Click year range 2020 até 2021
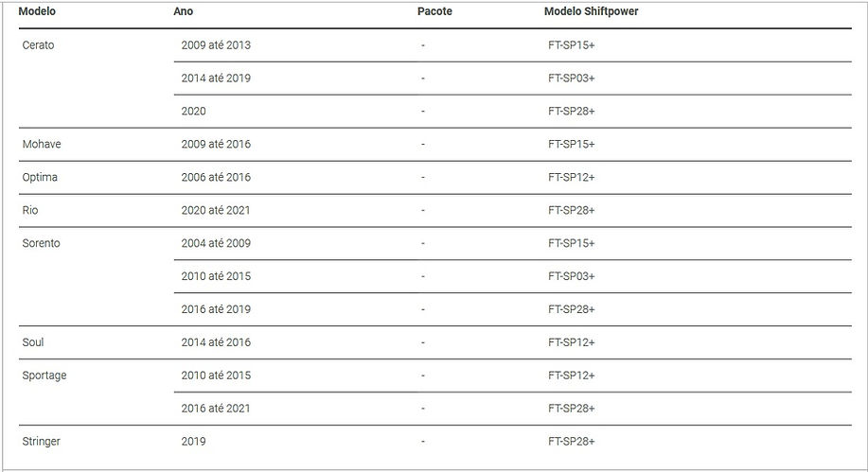 [x=216, y=210]
